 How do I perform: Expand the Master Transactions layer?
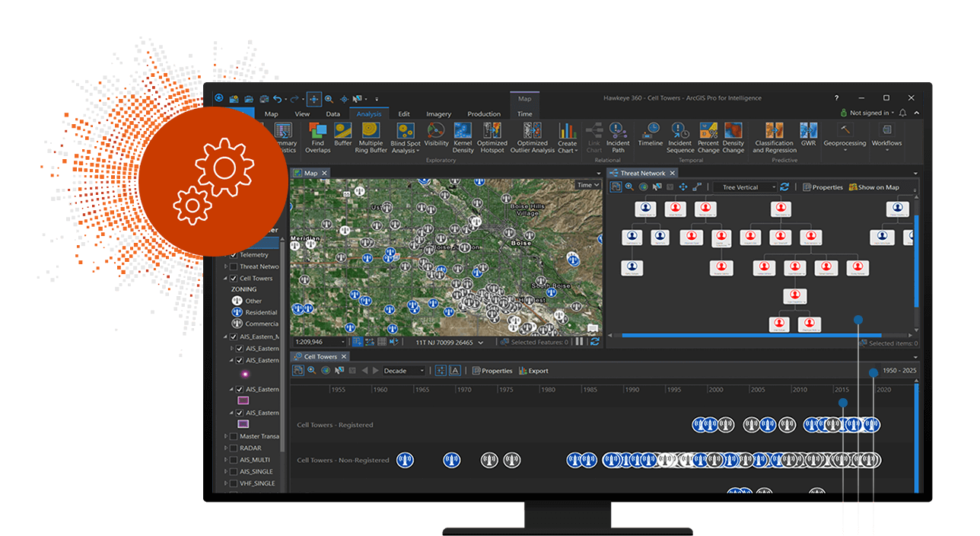pyautogui.click(x=225, y=436)
